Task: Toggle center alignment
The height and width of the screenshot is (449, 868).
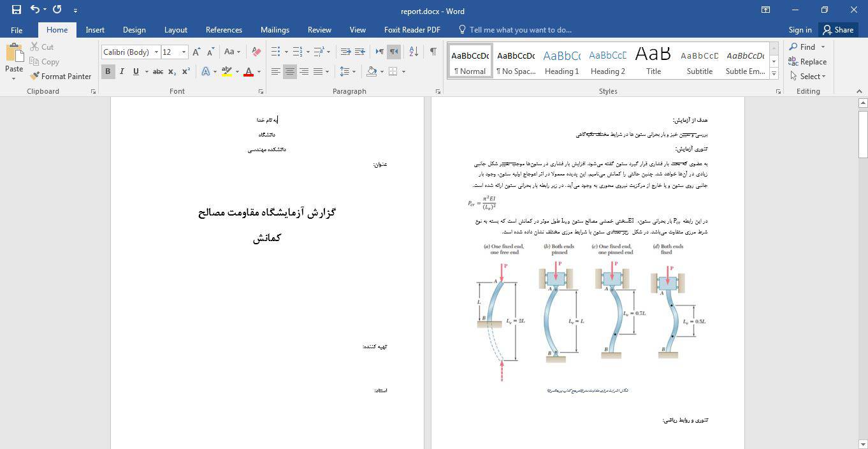Action: [290, 71]
